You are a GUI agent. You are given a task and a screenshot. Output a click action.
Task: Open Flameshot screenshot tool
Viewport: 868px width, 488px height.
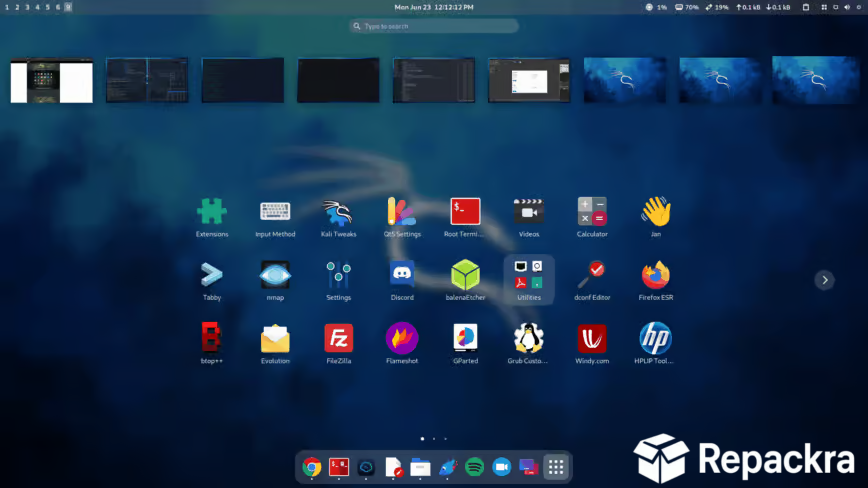pos(402,344)
